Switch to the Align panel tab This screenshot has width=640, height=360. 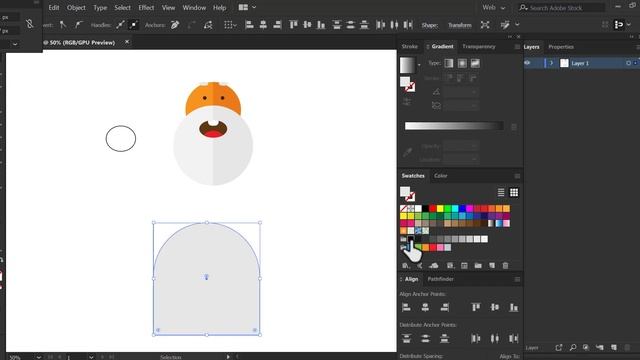click(411, 279)
